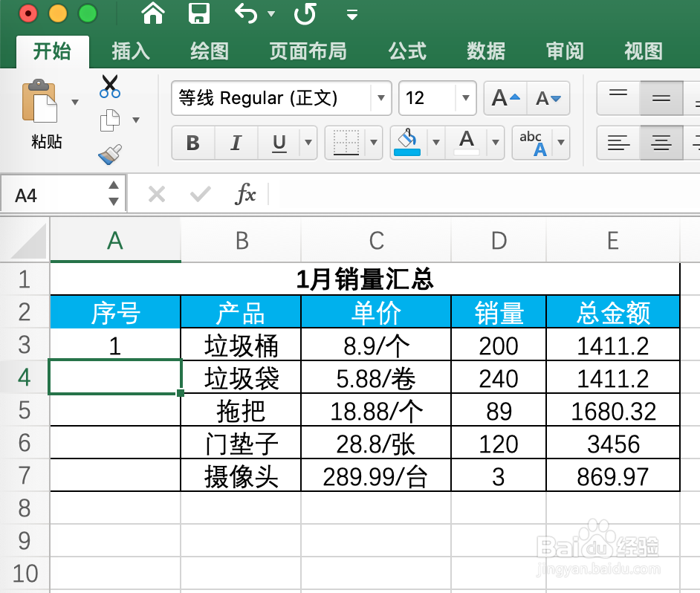Open the border style dropdown arrow

click(x=375, y=143)
